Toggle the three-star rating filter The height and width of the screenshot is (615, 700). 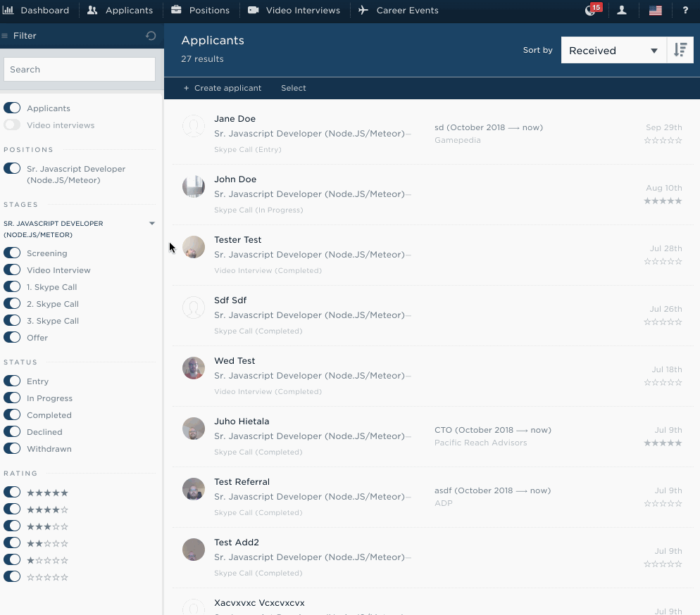pos(12,526)
